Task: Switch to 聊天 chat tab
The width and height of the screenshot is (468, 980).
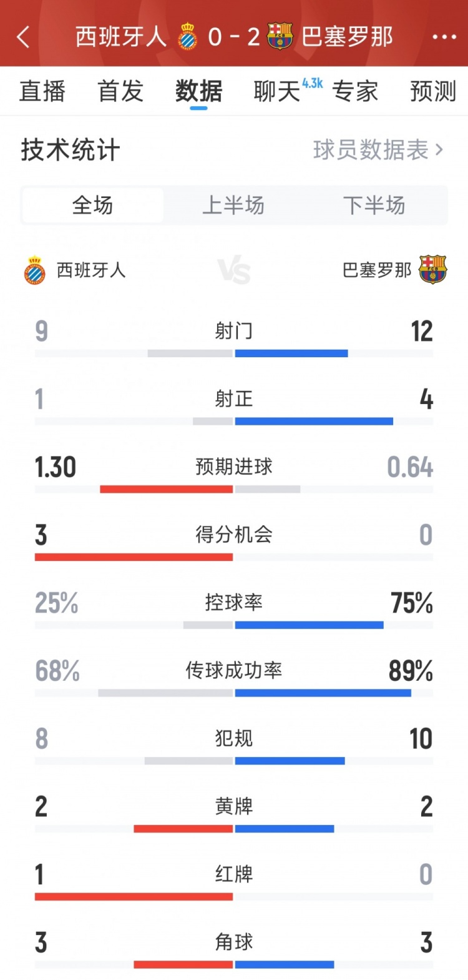Action: [x=277, y=91]
